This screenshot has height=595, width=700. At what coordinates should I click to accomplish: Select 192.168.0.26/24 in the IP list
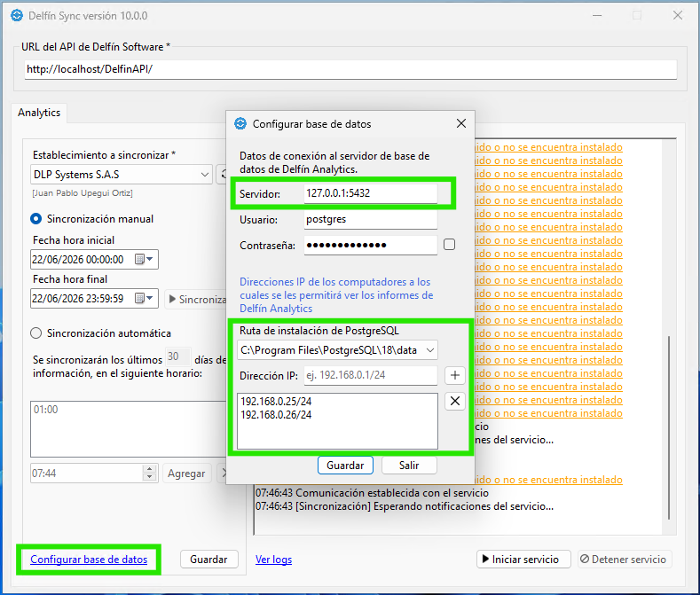(x=276, y=415)
